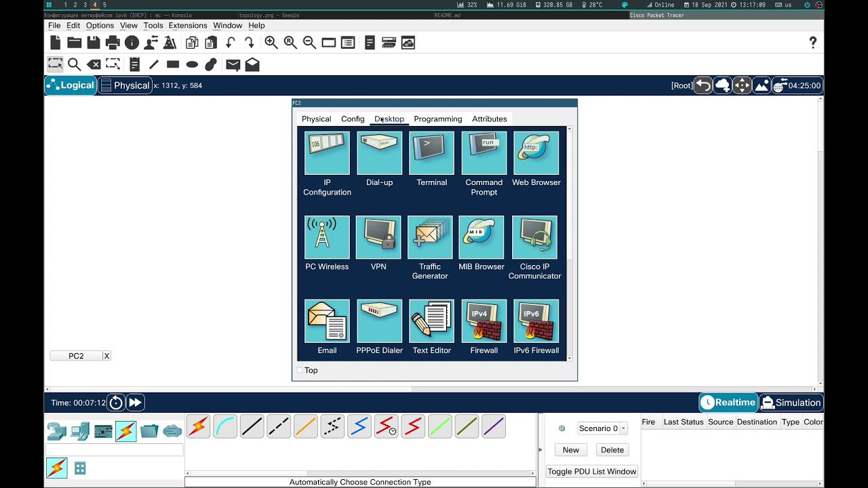
Task: Click the Add Simple PDU envelope icon
Action: pyautogui.click(x=233, y=64)
